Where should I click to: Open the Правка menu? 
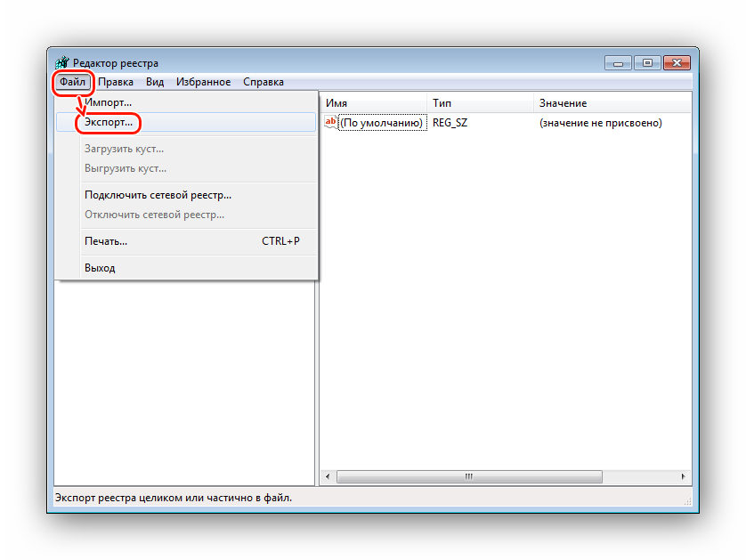pyautogui.click(x=116, y=82)
